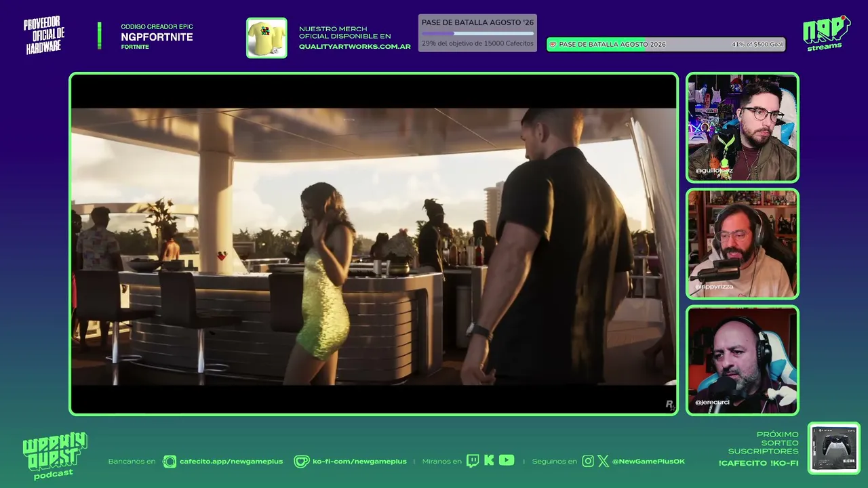This screenshot has height=488, width=868.
Task: Click the "Miranos en" label
Action: [441, 462]
